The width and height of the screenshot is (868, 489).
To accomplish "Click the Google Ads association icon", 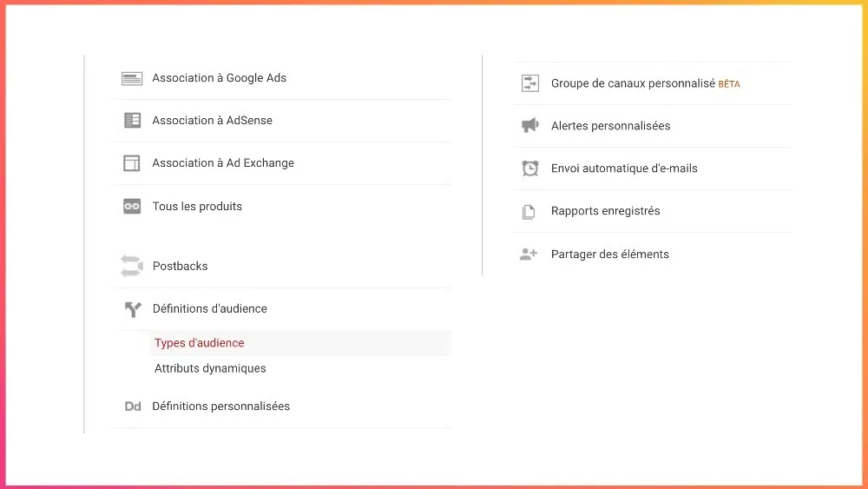I will coord(132,79).
